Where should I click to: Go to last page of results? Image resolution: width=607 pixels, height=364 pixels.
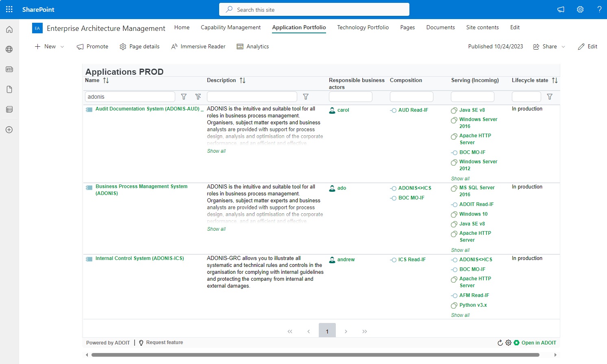click(365, 331)
